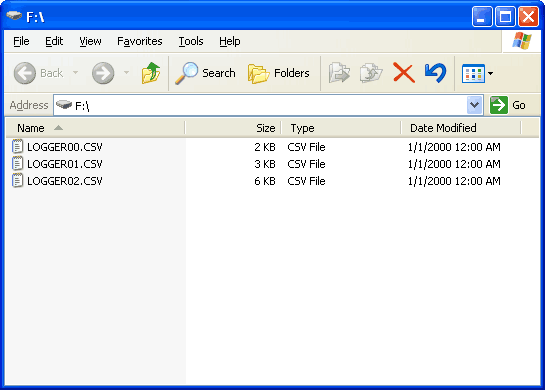This screenshot has width=545, height=390.
Task: Click the Move To toolbar icon
Action: [339, 73]
